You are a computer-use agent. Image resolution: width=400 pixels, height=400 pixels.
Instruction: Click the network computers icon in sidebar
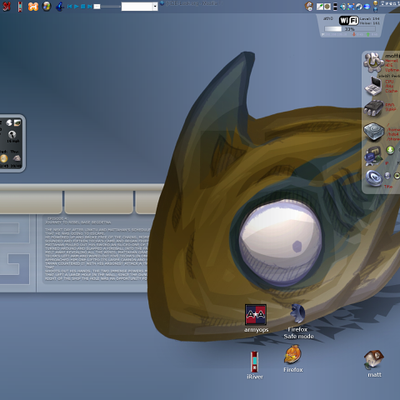pos(373,155)
